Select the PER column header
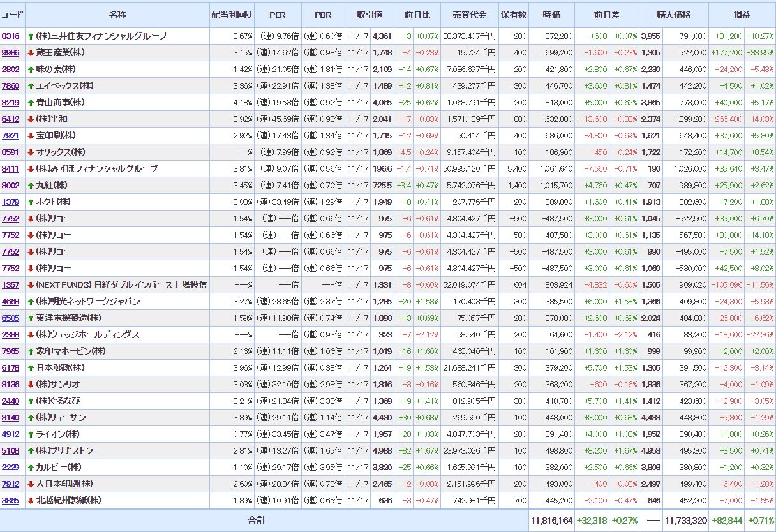This screenshot has height=532, width=776. [x=278, y=15]
